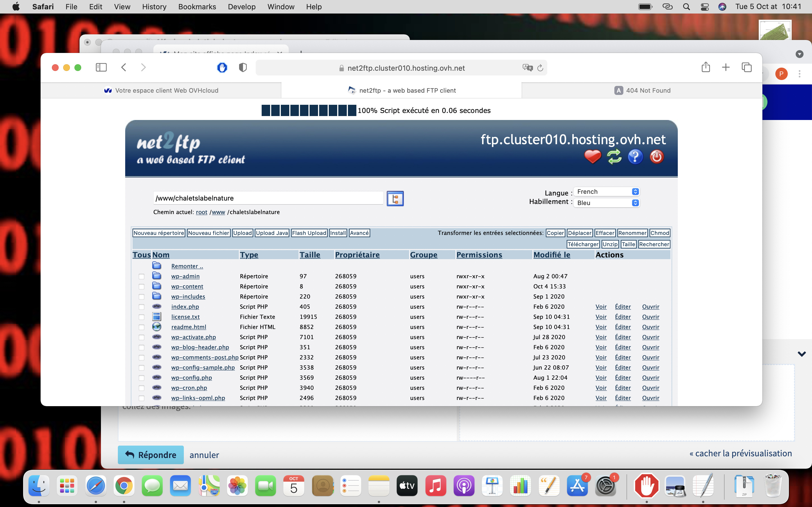Open the blue question mark help icon
The height and width of the screenshot is (507, 812).
point(635,157)
